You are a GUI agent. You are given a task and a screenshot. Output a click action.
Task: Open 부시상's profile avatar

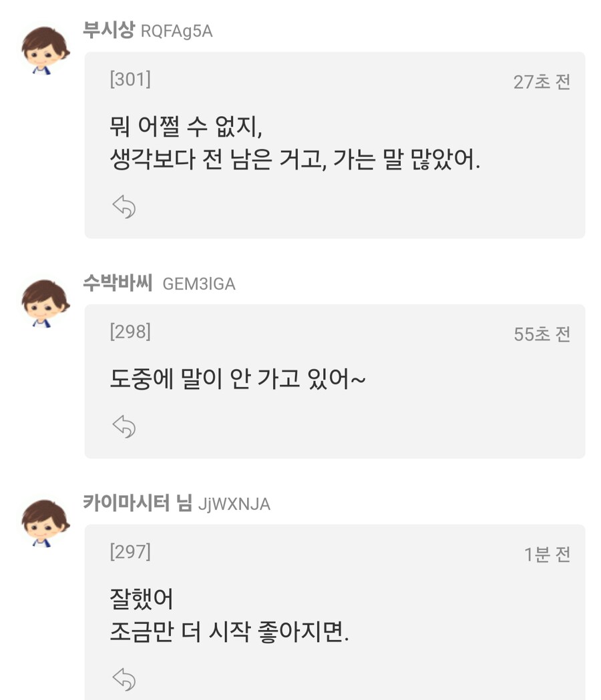[x=45, y=51]
